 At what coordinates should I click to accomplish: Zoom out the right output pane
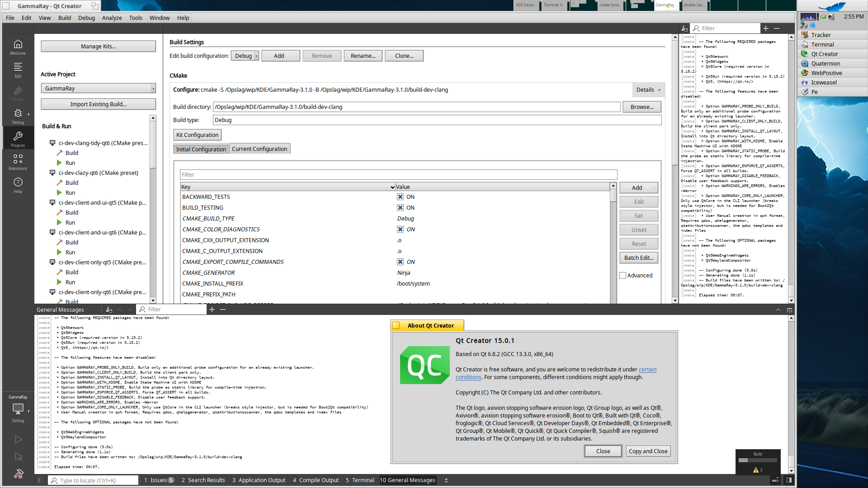pyautogui.click(x=777, y=28)
